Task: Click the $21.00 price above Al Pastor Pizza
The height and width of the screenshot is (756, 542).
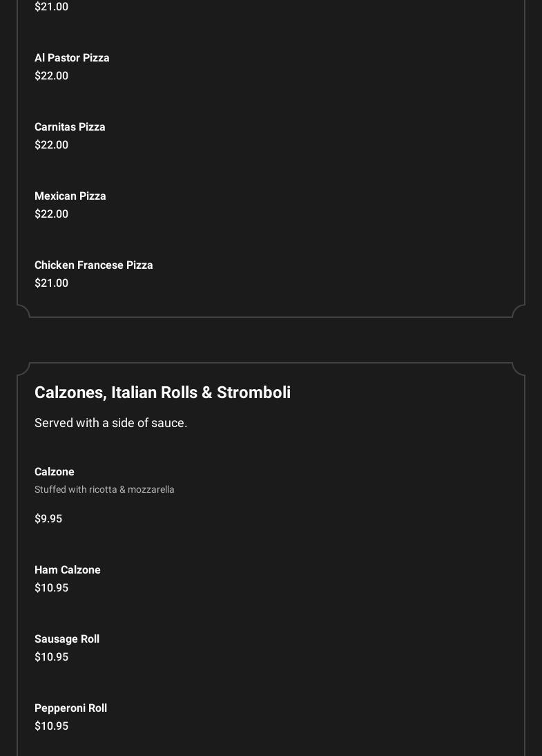Action: click(x=51, y=7)
